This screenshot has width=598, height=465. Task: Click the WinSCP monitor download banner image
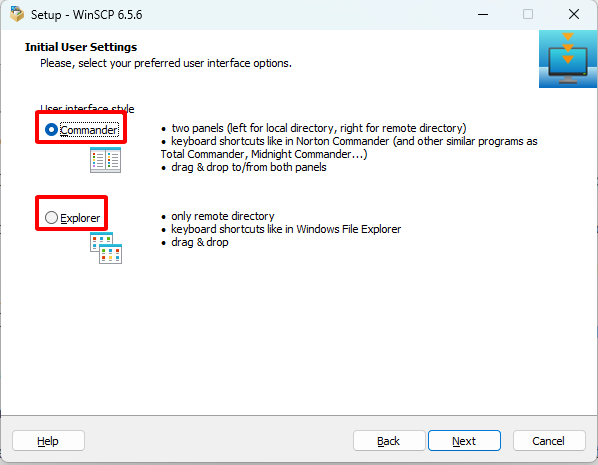[568, 59]
